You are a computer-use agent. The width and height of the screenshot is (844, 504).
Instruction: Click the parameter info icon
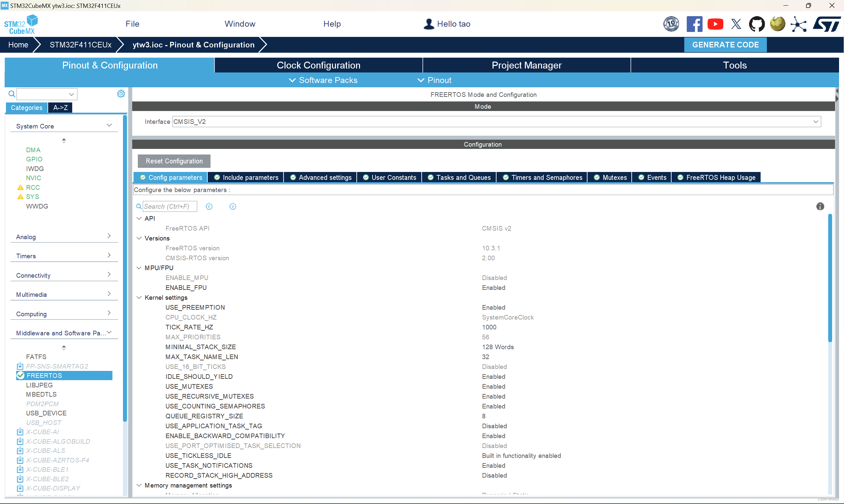tap(820, 207)
